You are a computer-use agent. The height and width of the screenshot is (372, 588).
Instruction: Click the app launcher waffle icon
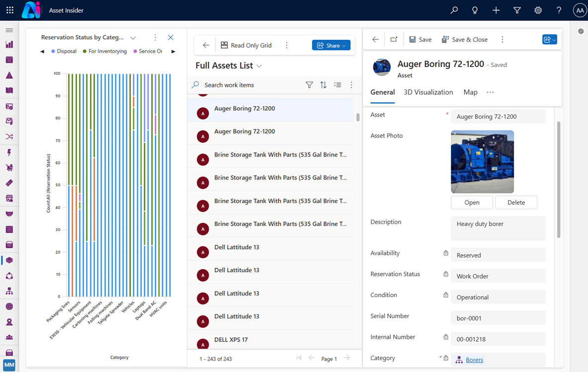(x=10, y=10)
